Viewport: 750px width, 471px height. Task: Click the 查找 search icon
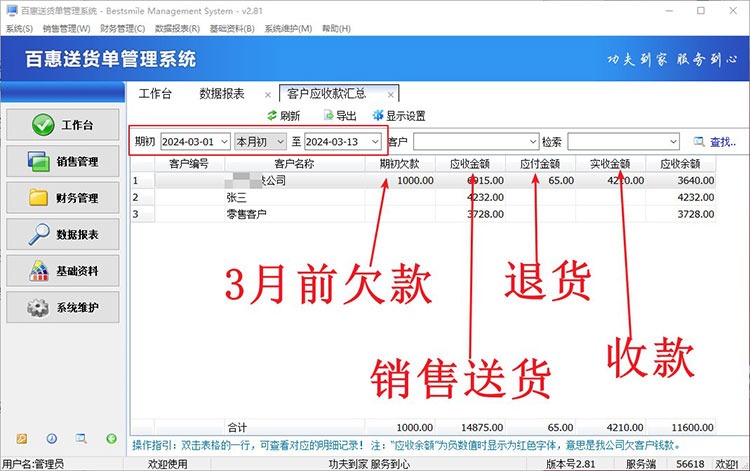(x=699, y=142)
